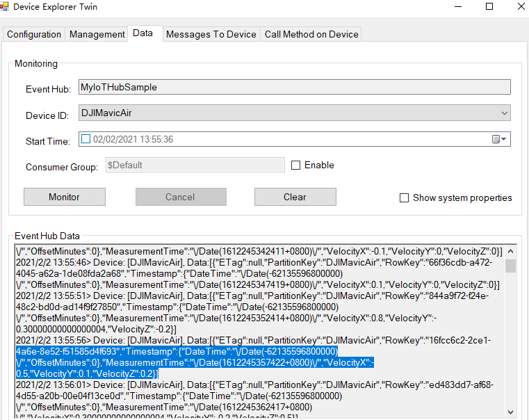Click the MeasurementTime 1612245347419 line

258,284
